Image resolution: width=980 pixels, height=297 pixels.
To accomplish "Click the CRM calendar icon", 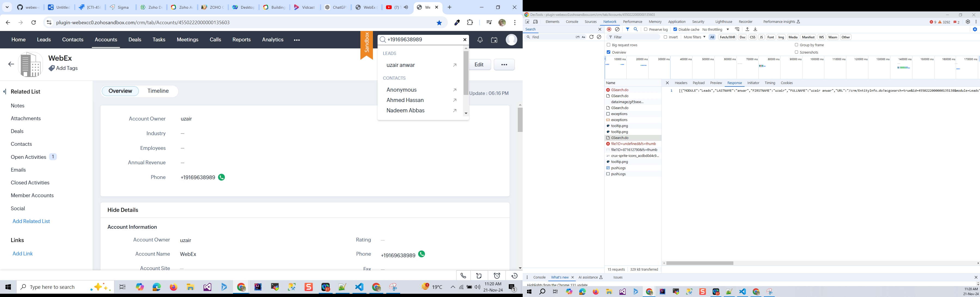I will (x=494, y=40).
